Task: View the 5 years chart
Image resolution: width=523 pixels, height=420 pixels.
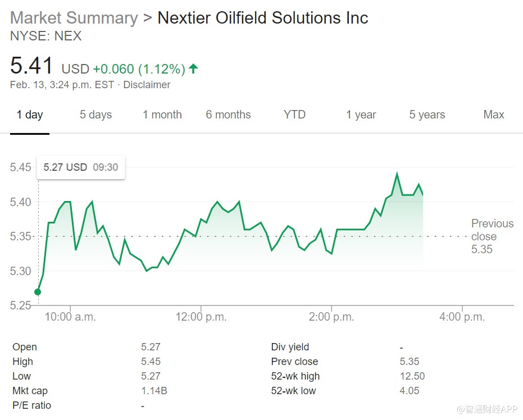Action: point(427,115)
